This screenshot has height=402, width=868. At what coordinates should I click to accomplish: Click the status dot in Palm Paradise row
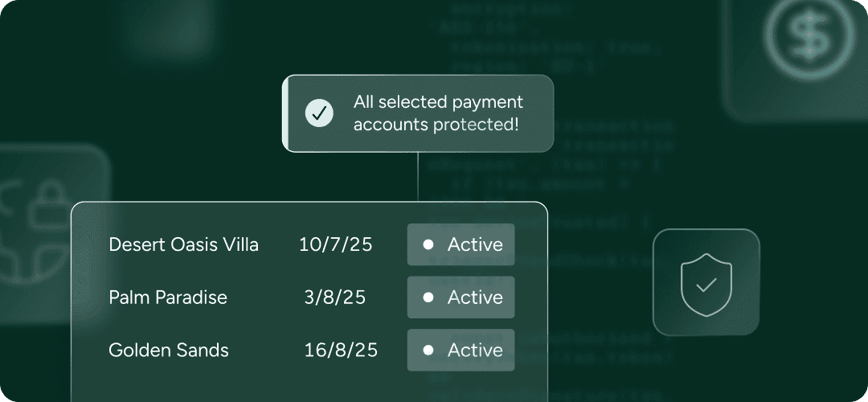click(x=428, y=297)
